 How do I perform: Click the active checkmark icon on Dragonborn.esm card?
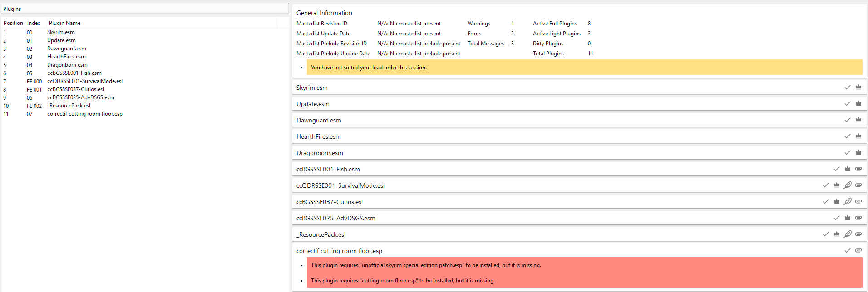[x=848, y=152]
